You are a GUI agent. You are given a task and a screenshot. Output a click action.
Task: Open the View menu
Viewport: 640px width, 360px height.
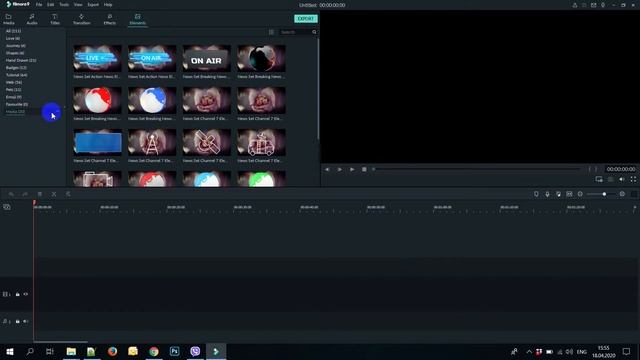pos(78,5)
